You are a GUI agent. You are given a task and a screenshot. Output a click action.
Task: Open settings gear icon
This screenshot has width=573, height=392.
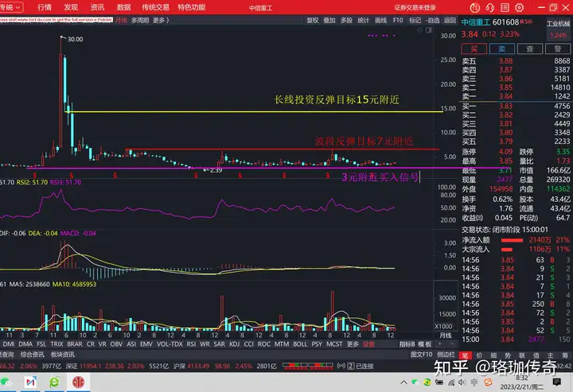click(519, 7)
